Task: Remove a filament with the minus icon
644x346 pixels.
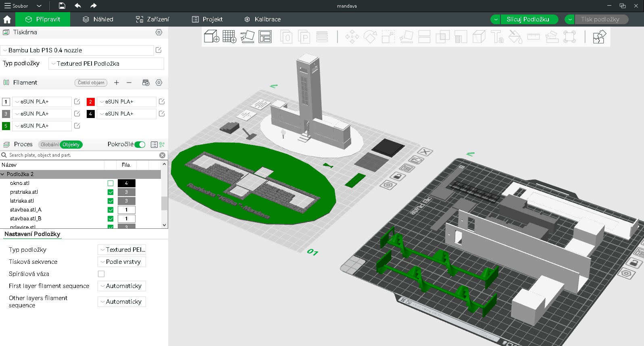Action: (x=129, y=83)
